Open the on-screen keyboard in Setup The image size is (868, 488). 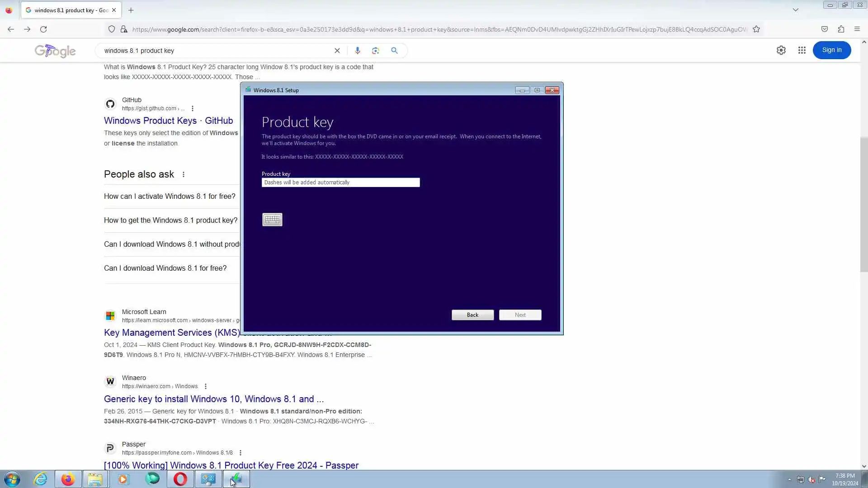pyautogui.click(x=272, y=220)
